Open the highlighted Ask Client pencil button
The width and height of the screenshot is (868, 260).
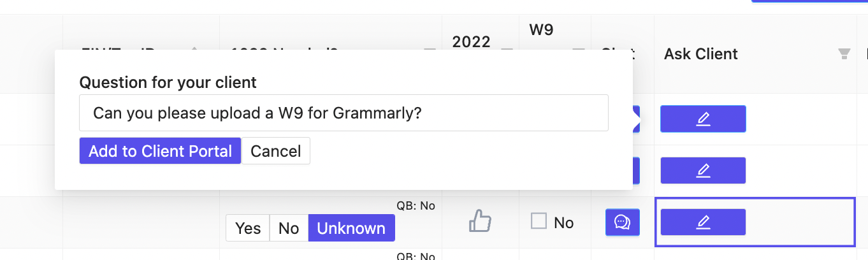[x=703, y=222]
